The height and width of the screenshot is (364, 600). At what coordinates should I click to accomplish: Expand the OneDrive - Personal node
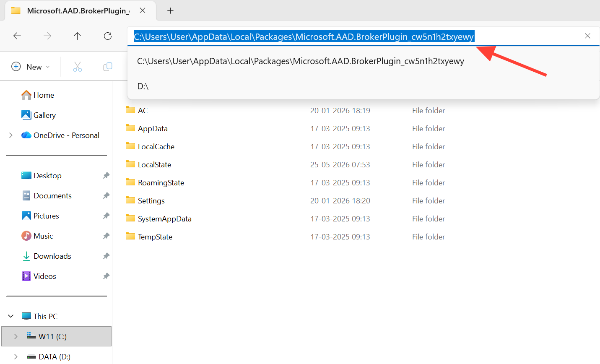pyautogui.click(x=11, y=135)
